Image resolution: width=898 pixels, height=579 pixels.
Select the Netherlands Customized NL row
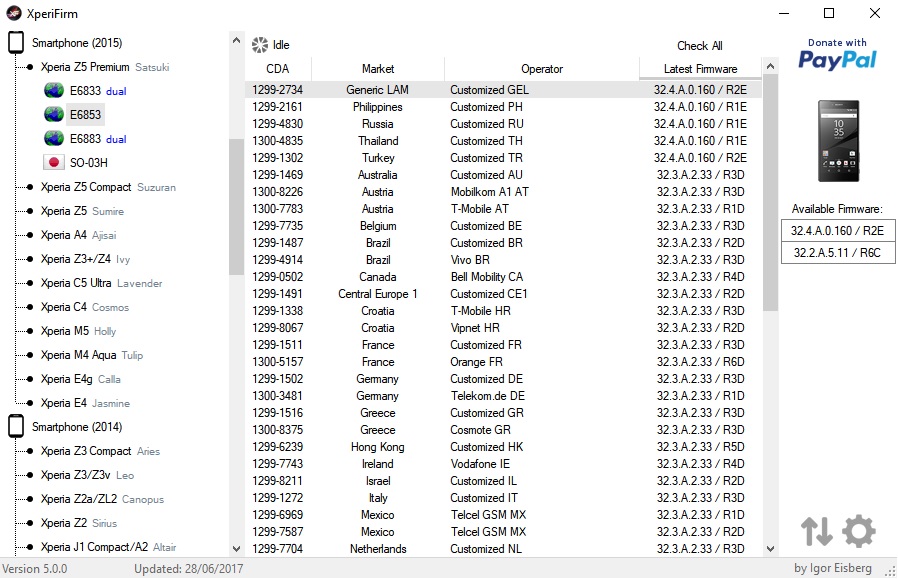[504, 549]
